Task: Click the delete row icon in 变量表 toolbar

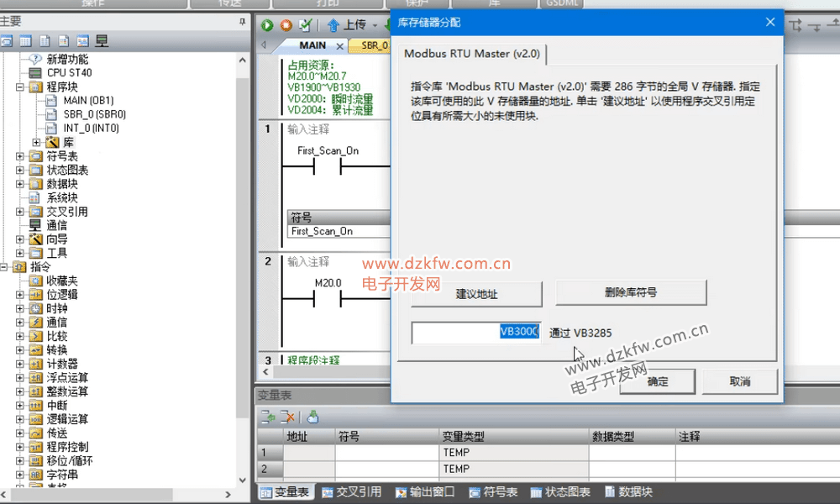Action: tap(287, 417)
